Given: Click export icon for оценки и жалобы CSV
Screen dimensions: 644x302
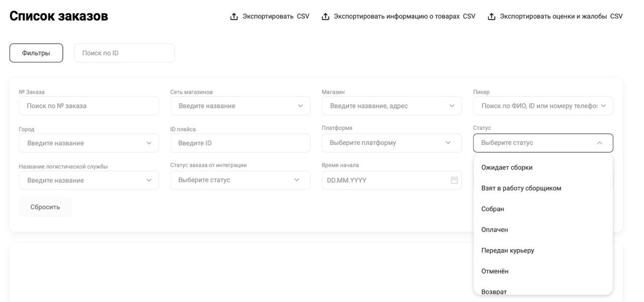Looking at the screenshot, I should point(492,17).
